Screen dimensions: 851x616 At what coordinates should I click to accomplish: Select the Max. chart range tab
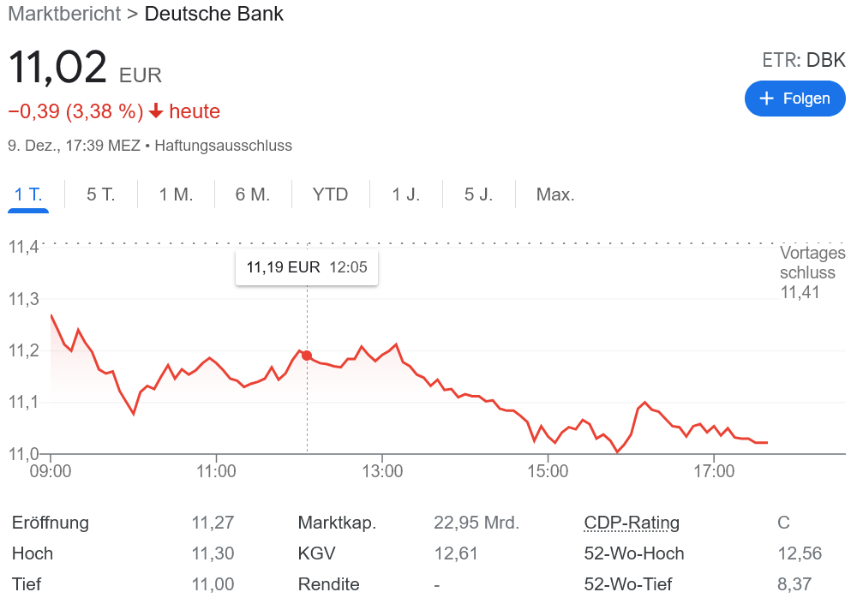tap(554, 194)
